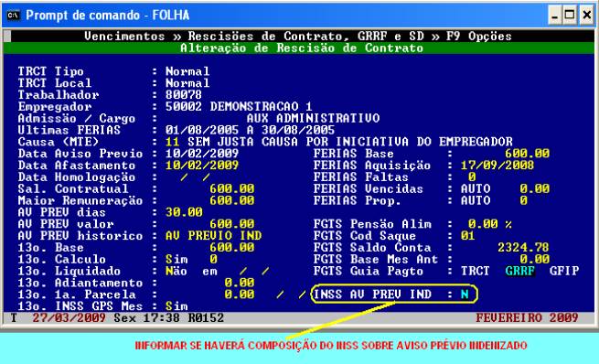
Task: Click the status bar code R0152
Action: pyautogui.click(x=206, y=317)
